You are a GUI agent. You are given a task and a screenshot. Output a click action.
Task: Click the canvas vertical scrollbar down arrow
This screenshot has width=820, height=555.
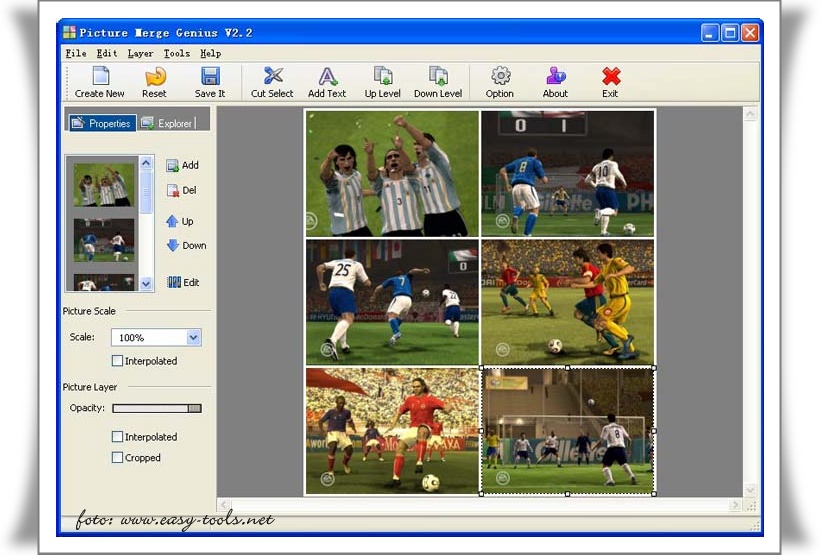click(x=750, y=490)
